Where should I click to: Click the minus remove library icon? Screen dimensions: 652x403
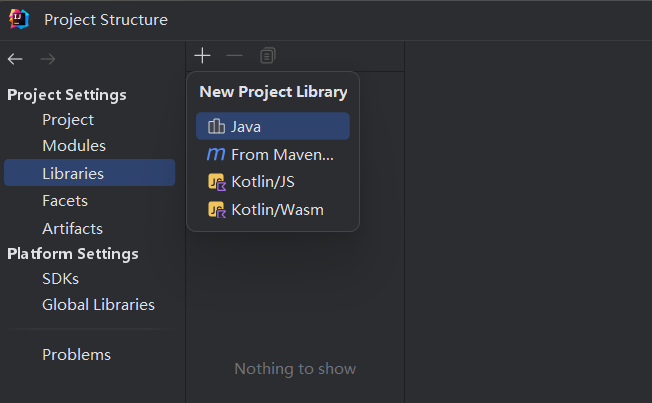tap(234, 56)
